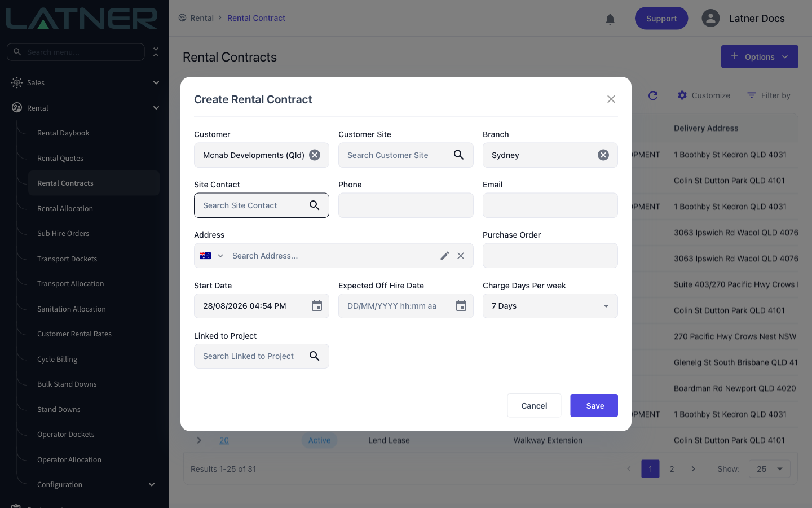Screen dimensions: 812x508
Task: Click the Support button
Action: click(x=661, y=19)
